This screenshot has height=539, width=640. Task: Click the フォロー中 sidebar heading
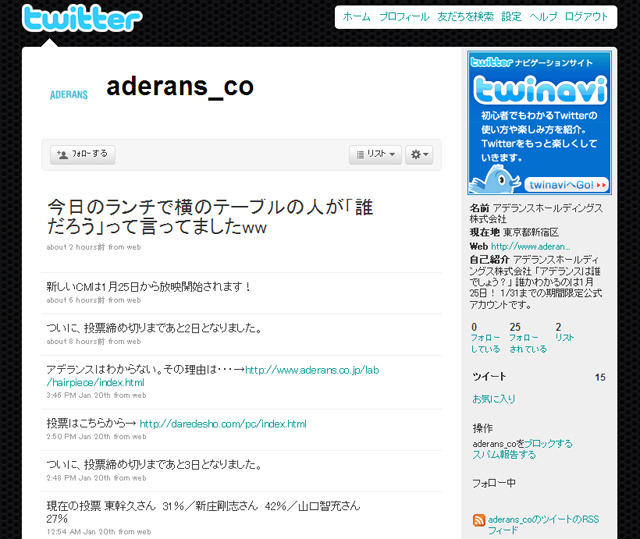coord(494,483)
